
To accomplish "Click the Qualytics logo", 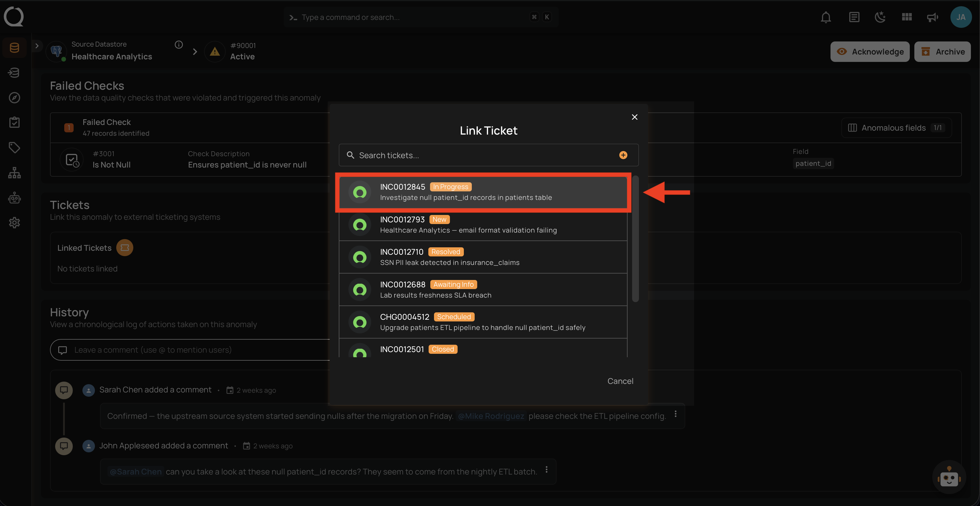I will [14, 17].
